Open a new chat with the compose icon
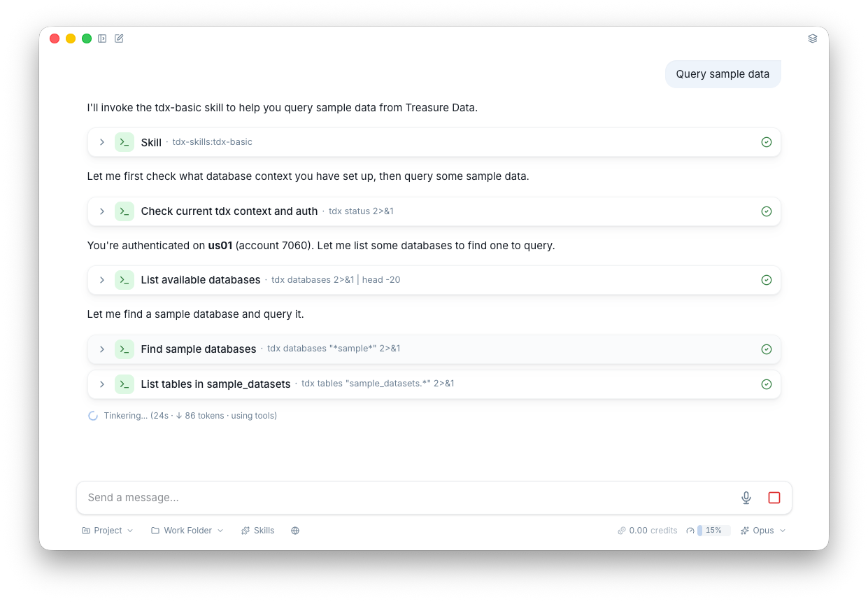 119,38
